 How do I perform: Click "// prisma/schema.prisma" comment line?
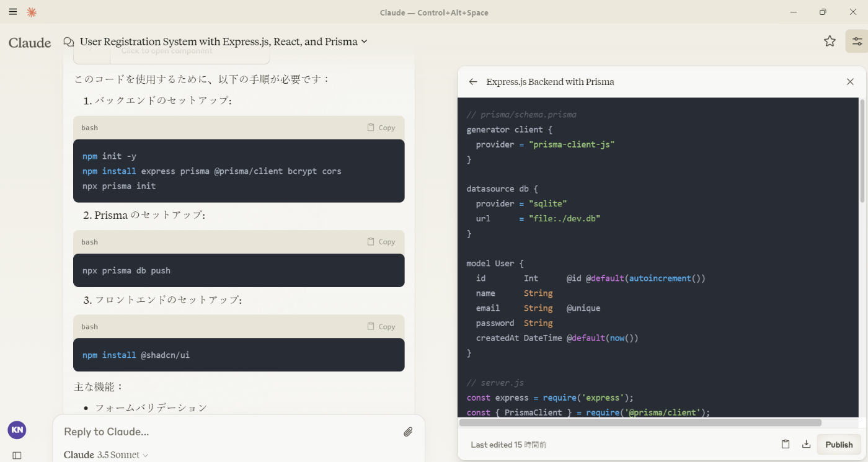pos(521,115)
